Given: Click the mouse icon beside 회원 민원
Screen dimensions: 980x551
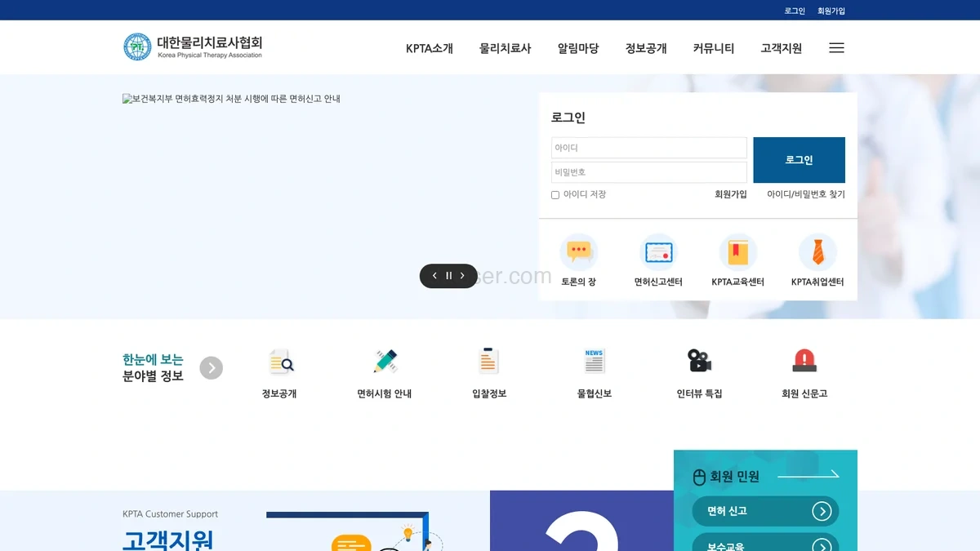Looking at the screenshot, I should coord(699,478).
